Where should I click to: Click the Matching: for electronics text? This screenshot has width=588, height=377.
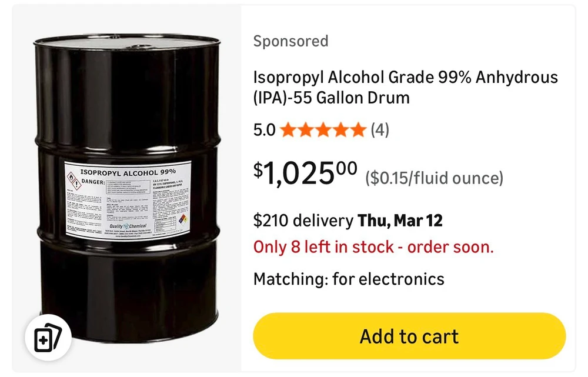click(x=349, y=278)
